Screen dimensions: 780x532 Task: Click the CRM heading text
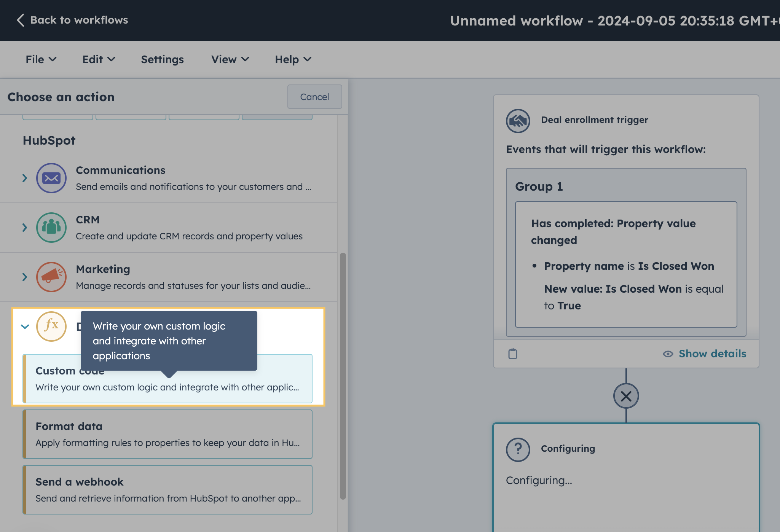(88, 220)
